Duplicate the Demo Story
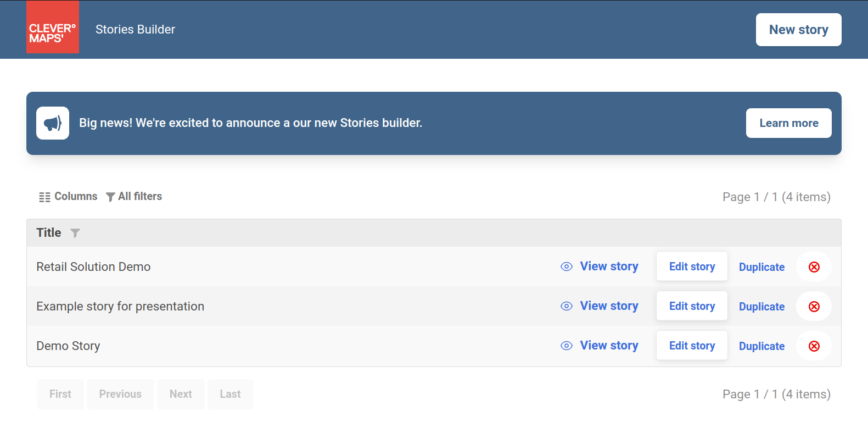This screenshot has width=868, height=422. tap(761, 346)
